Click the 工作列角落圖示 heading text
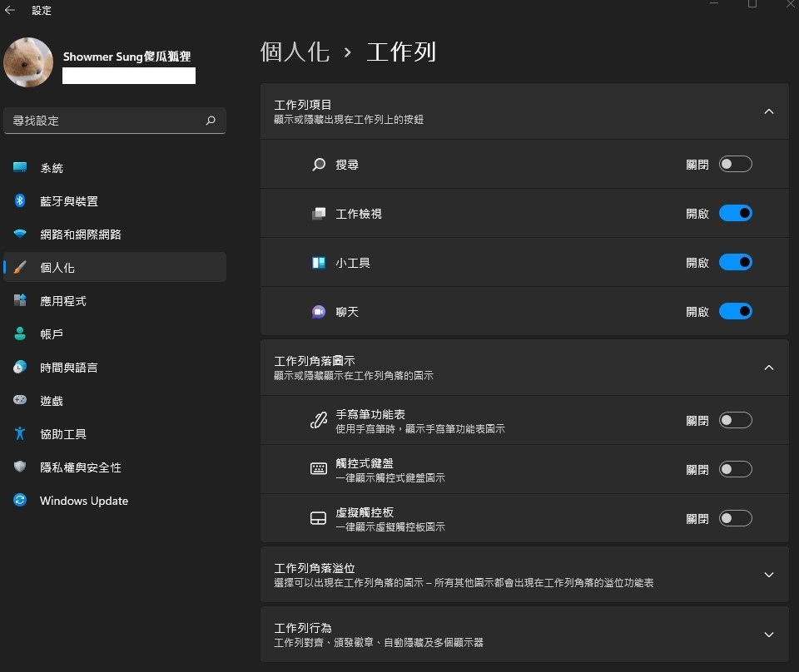This screenshot has height=672, width=799. click(x=315, y=361)
